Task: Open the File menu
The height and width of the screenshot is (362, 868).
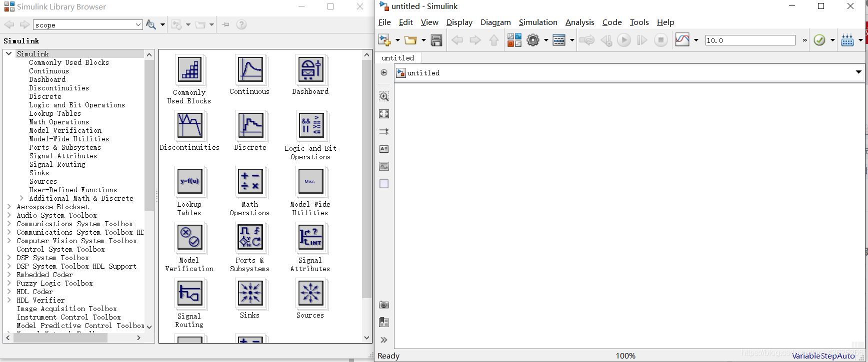Action: pos(384,22)
